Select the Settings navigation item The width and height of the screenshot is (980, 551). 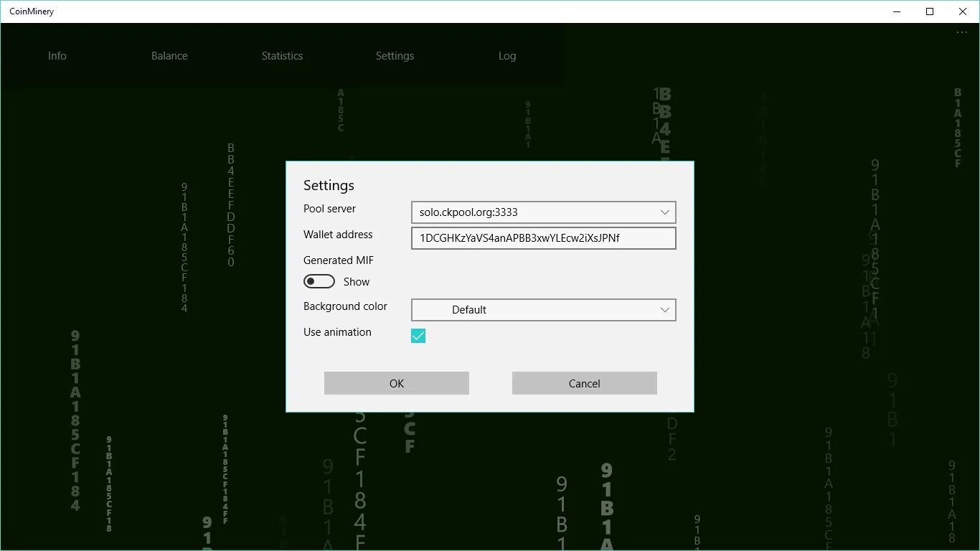pyautogui.click(x=395, y=55)
